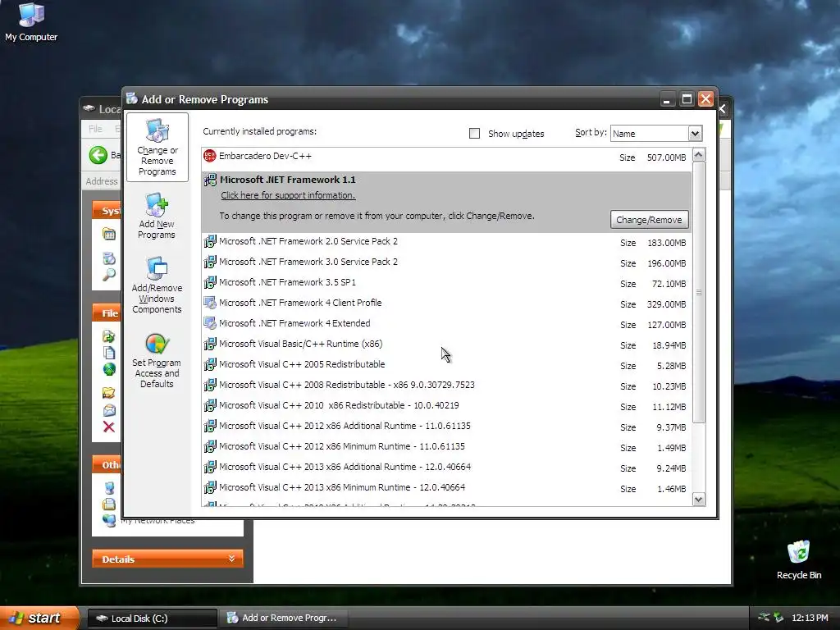840x630 pixels.
Task: Click Visual C++ 2010 x86 Redistributable icon
Action: pyautogui.click(x=210, y=405)
